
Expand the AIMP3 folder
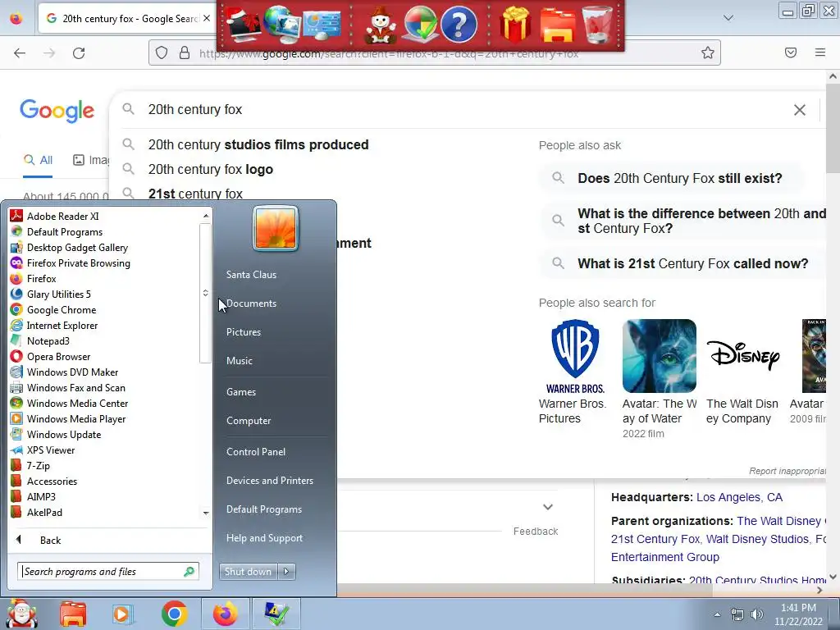tap(33, 496)
